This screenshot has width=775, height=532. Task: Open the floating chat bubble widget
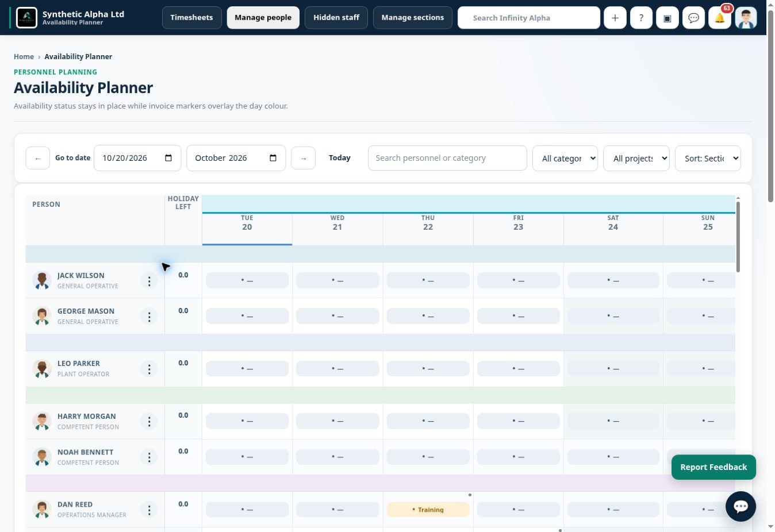741,506
